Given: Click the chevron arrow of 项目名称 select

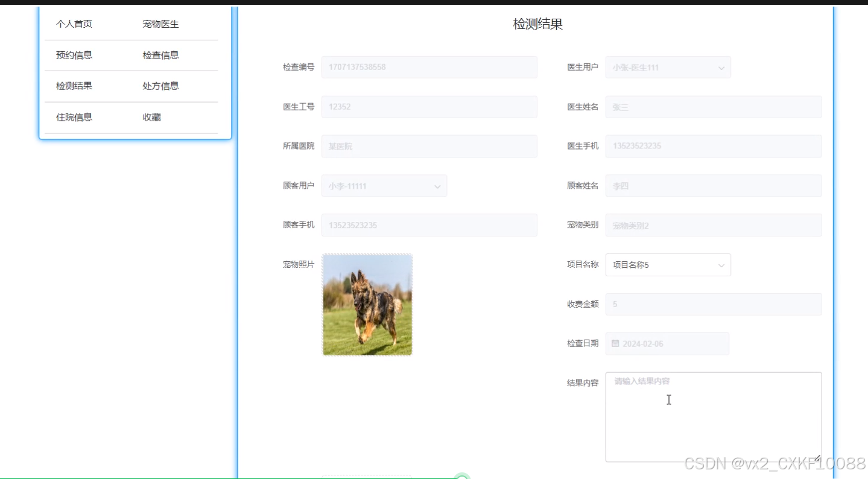Looking at the screenshot, I should tap(721, 265).
